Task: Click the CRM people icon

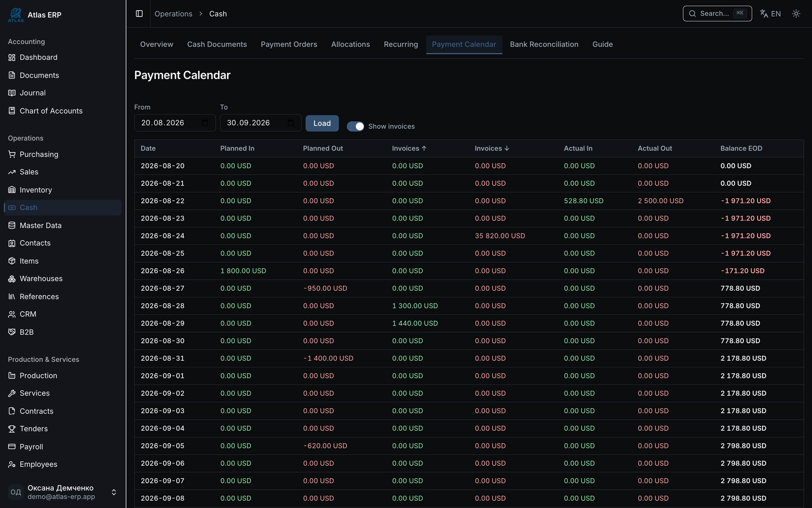Action: point(12,314)
